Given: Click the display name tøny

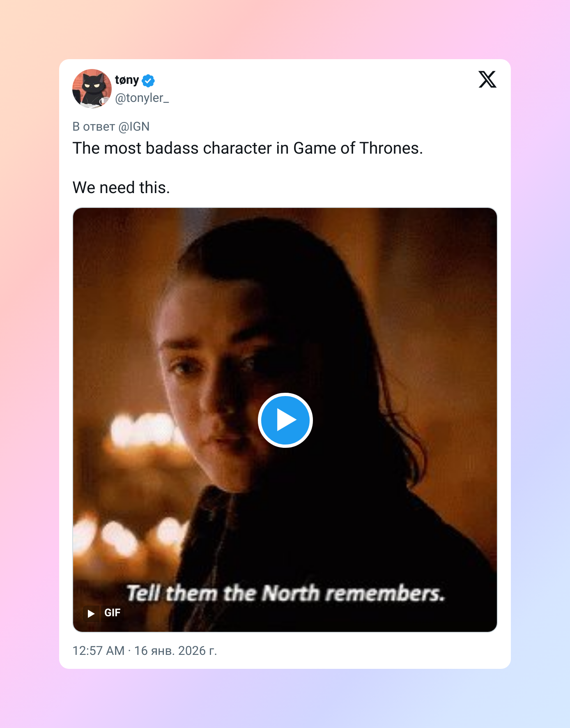Looking at the screenshot, I should [x=127, y=80].
